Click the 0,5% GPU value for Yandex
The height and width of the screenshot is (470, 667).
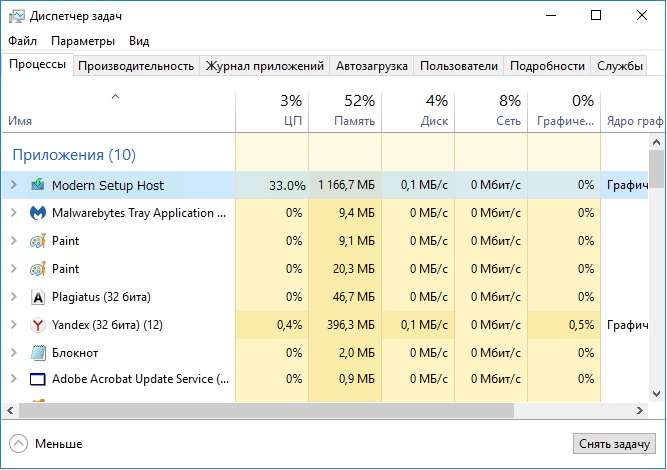581,325
